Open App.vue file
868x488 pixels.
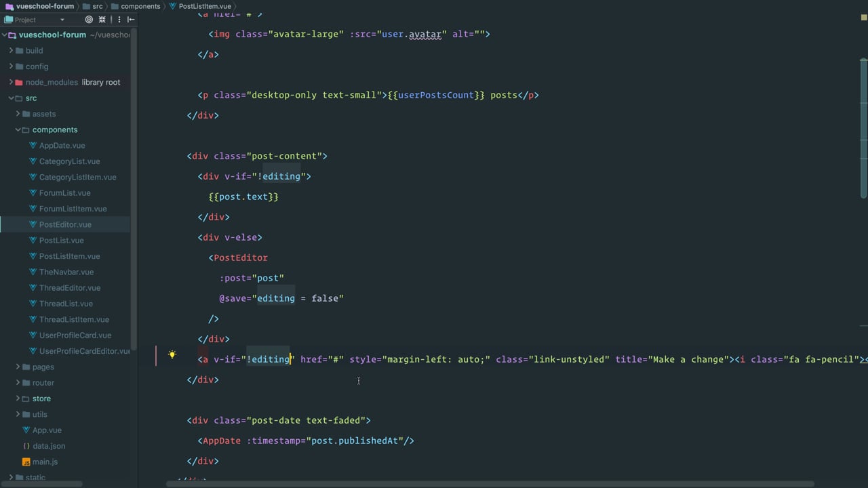[47, 430]
